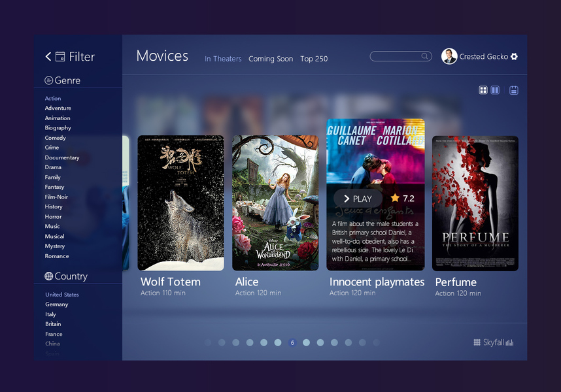The image size is (561, 392).
Task: Click the Filter calendar icon
Action: tap(60, 56)
